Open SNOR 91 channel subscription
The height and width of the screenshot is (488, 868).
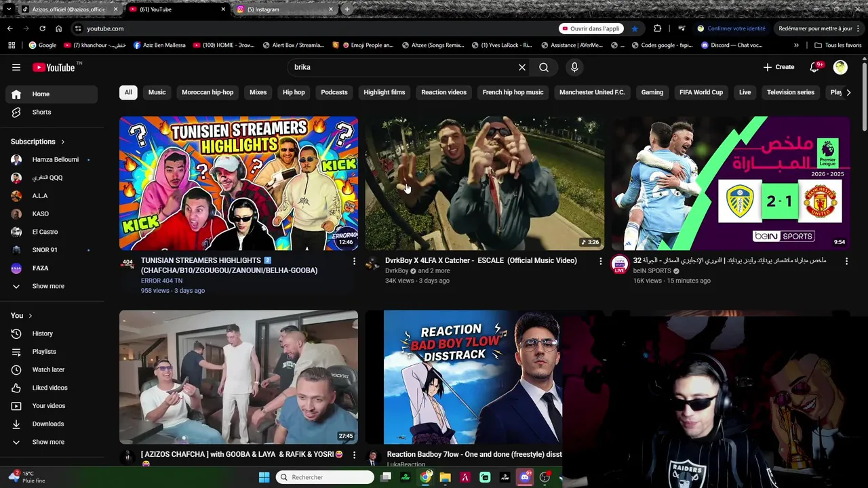coord(52,250)
